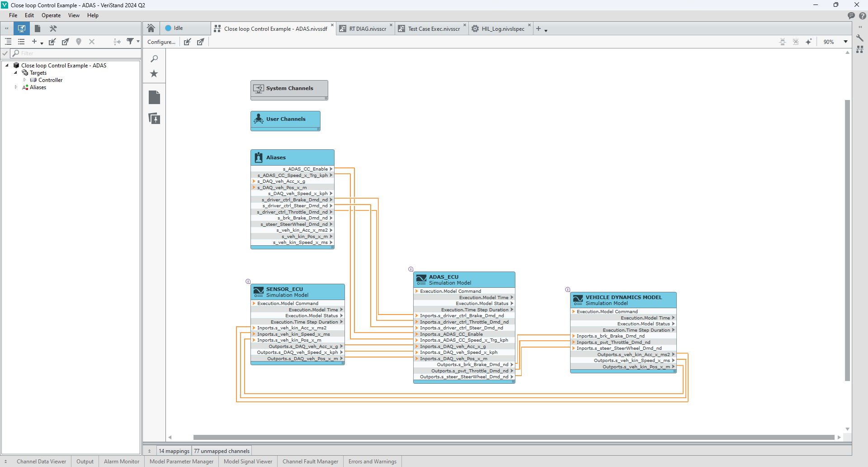Click the export icon in left pane toolbar
Image resolution: width=868 pixels, height=467 pixels.
66,42
